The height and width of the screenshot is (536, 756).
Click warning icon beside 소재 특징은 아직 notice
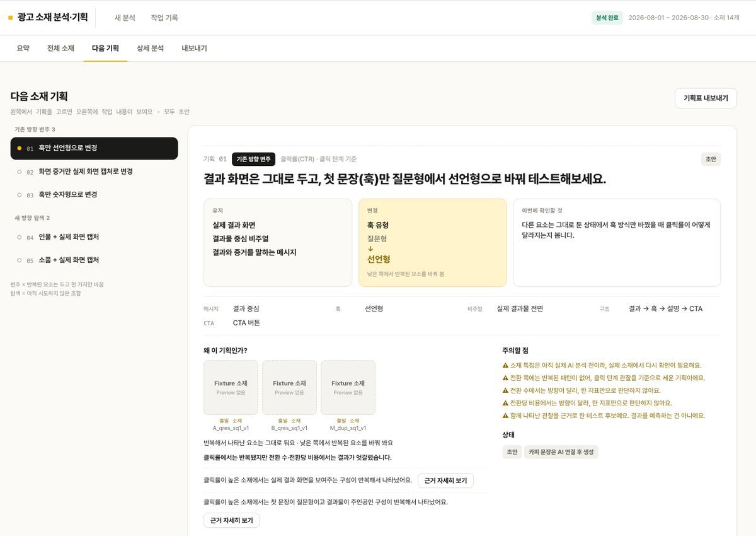point(505,365)
